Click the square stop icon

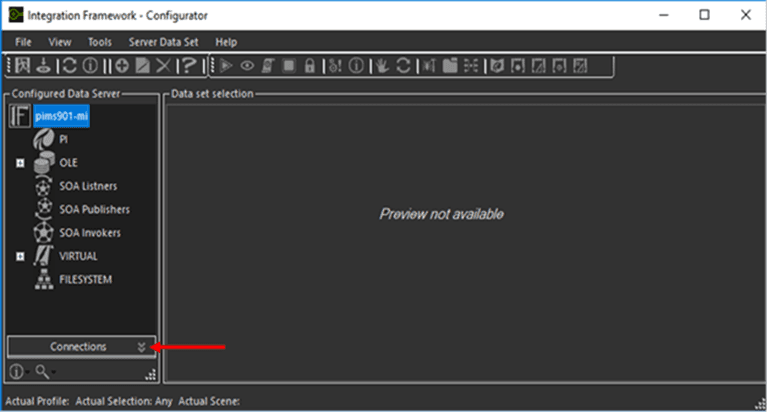pos(289,66)
